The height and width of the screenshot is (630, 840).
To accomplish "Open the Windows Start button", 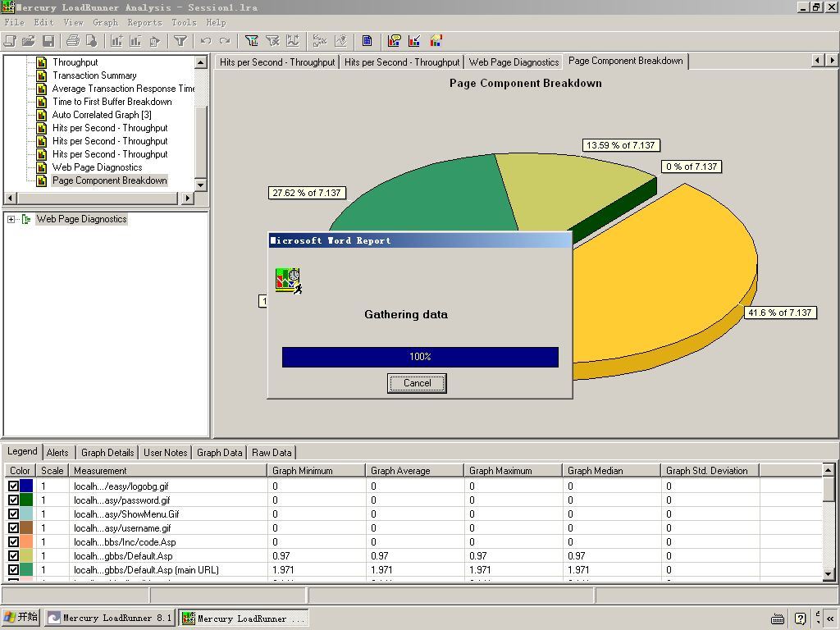I will pyautogui.click(x=21, y=617).
